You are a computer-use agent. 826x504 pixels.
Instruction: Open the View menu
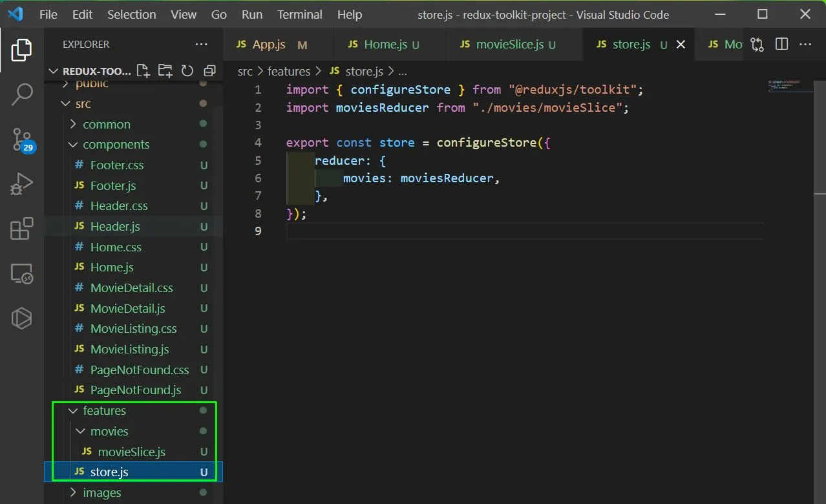tap(184, 14)
